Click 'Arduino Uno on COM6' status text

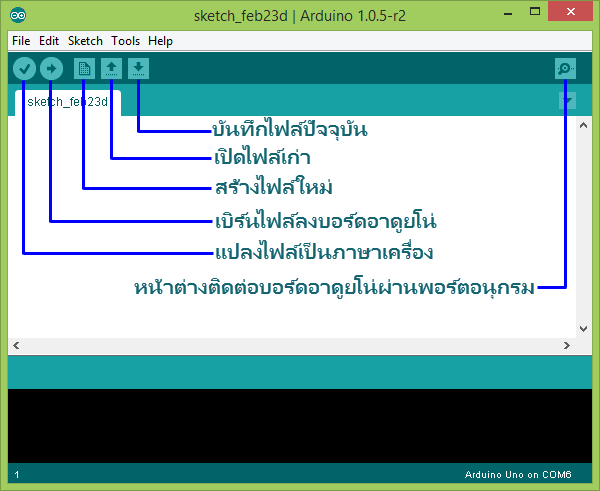pos(518,475)
